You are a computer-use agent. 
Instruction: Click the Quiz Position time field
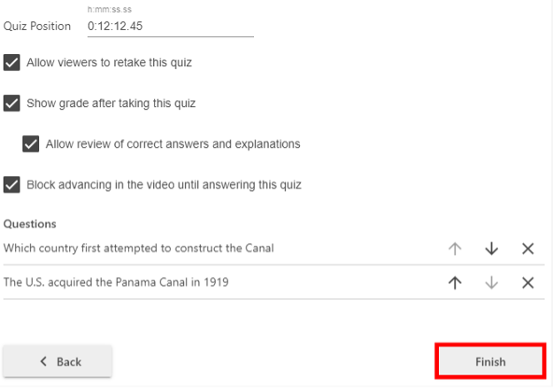click(x=169, y=27)
